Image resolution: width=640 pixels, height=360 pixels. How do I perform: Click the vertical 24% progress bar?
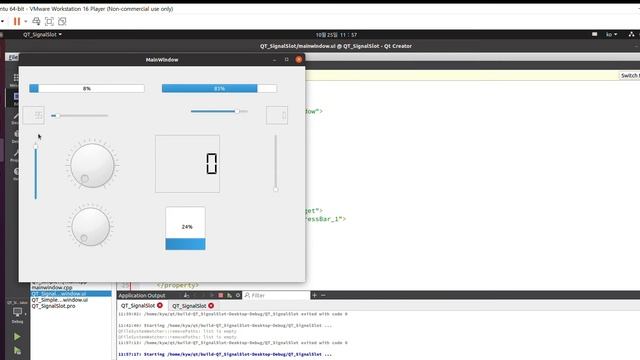(185, 228)
